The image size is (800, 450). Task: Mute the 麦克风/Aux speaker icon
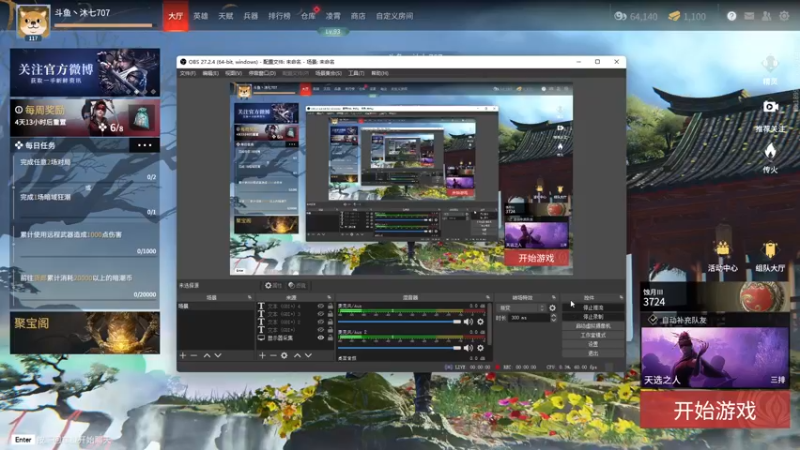click(468, 321)
